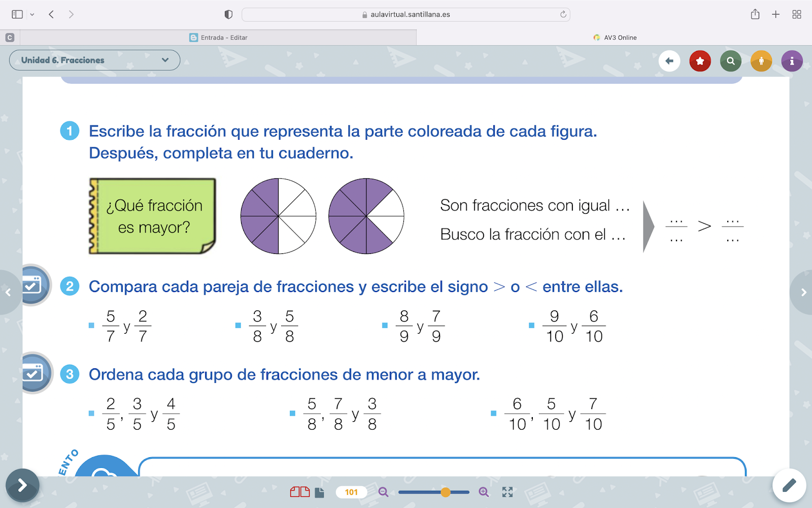Image resolution: width=812 pixels, height=508 pixels.
Task: Click the ¿Qué fracción es mayor? note
Action: 152,216
